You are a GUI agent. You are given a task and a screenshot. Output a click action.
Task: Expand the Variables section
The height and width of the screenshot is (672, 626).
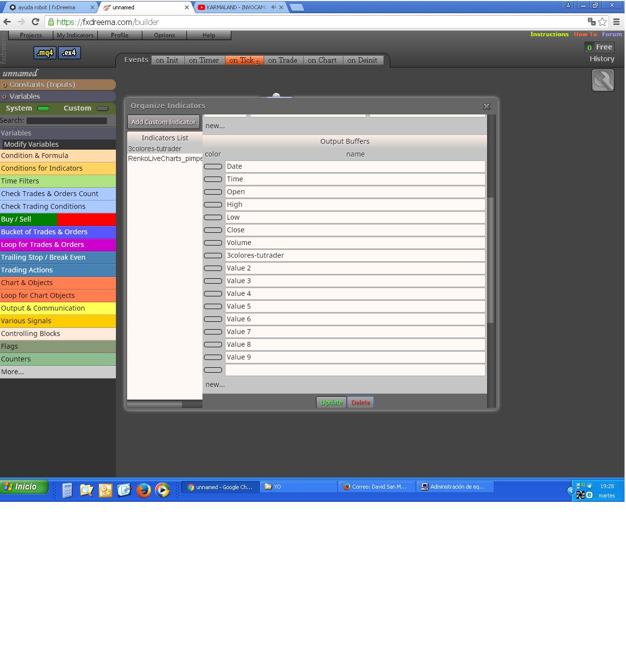58,96
